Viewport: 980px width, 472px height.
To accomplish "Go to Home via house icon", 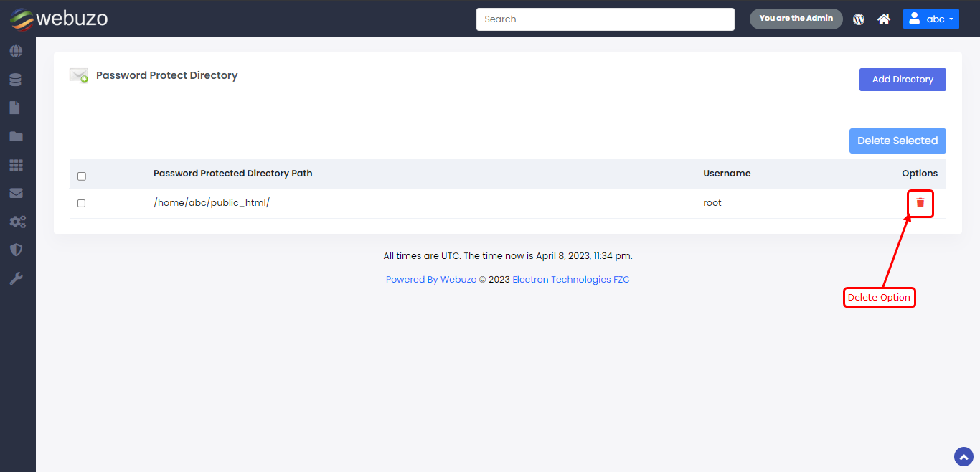I will pyautogui.click(x=884, y=19).
